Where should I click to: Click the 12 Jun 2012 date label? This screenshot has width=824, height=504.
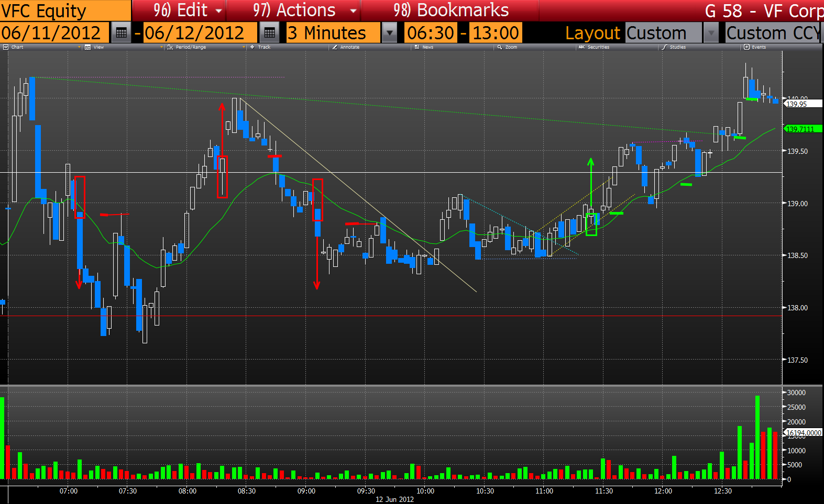point(394,499)
